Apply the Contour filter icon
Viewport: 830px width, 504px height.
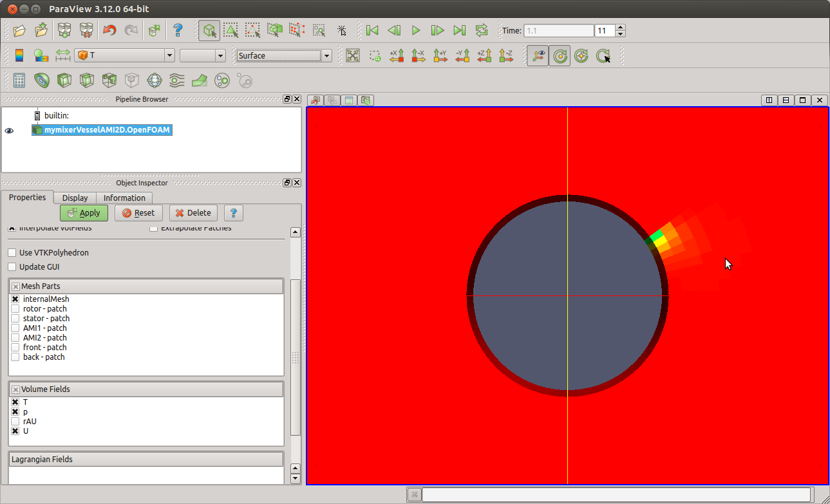41,80
